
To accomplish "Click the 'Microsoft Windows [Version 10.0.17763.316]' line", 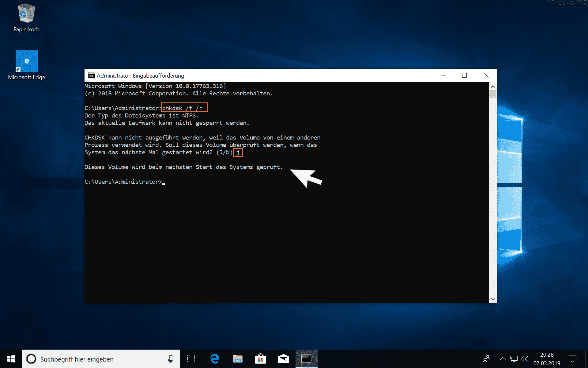I will 155,86.
